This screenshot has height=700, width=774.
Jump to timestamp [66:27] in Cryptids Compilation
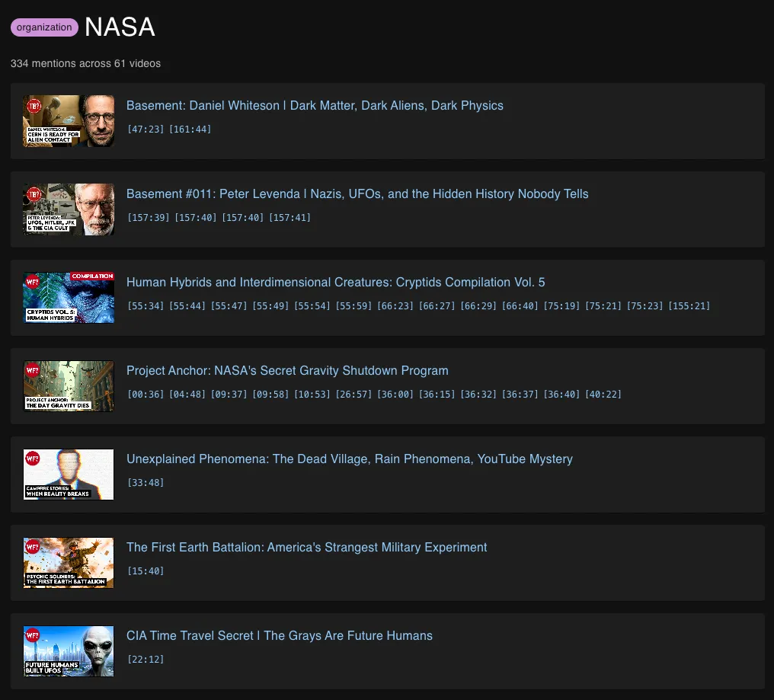(437, 306)
